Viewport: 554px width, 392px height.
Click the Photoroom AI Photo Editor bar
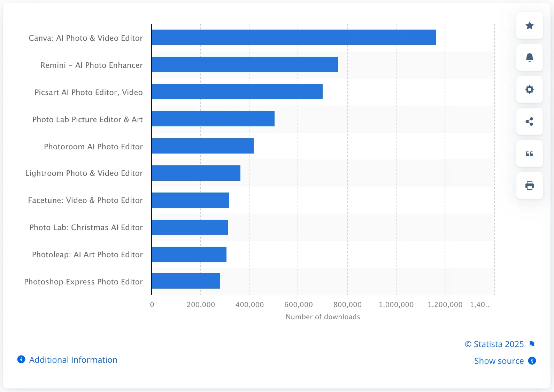click(202, 146)
